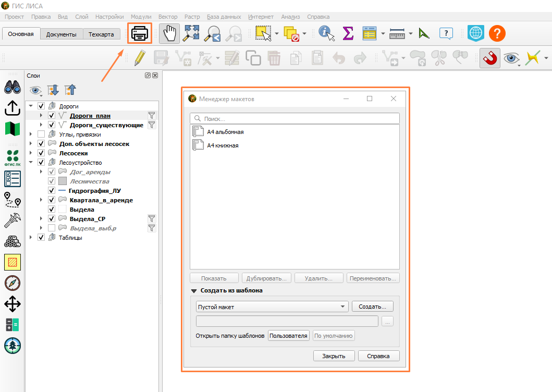Open the Пустой макет template dropdown

point(272,307)
